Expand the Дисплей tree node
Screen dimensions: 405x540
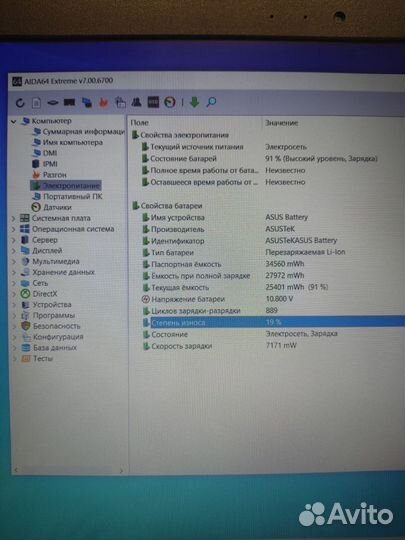(14, 251)
